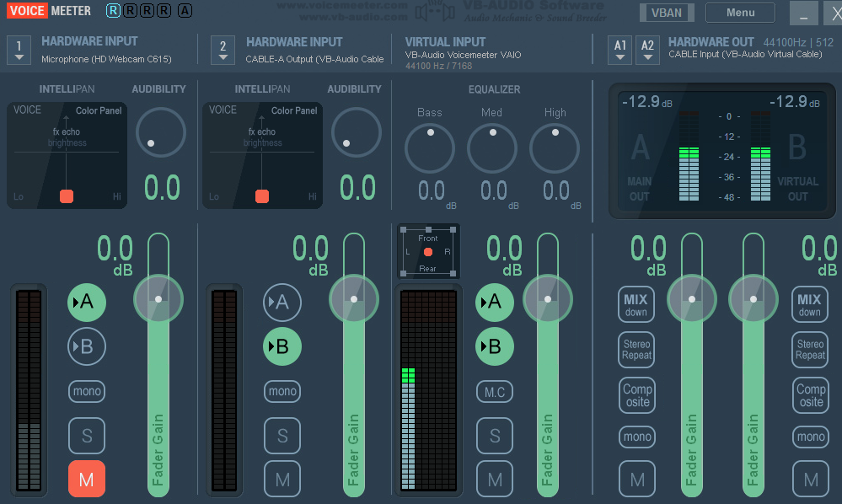Click VB-Audio Voicemeeter VAIO label
Image resolution: width=842 pixels, height=504 pixels.
[x=463, y=55]
